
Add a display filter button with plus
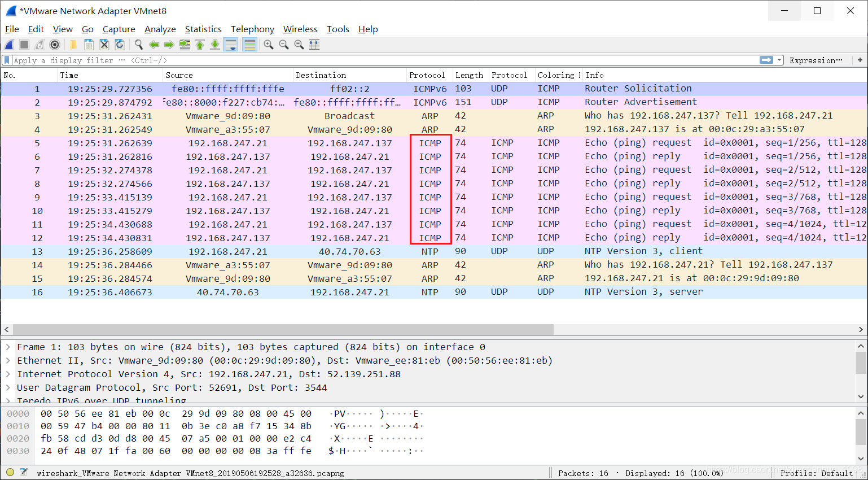[x=860, y=60]
